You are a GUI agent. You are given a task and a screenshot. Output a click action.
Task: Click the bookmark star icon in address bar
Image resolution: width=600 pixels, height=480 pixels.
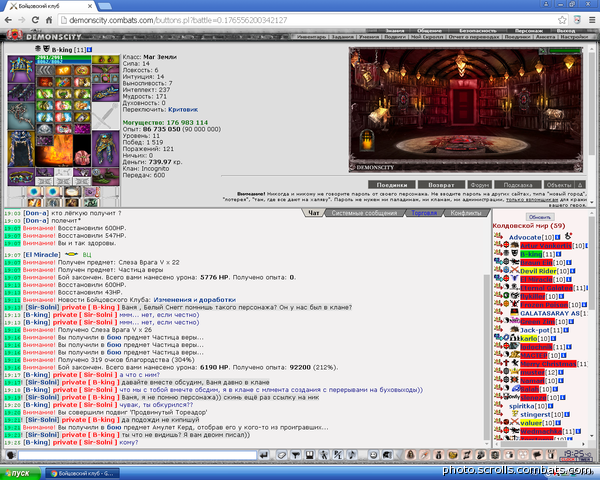(562, 20)
